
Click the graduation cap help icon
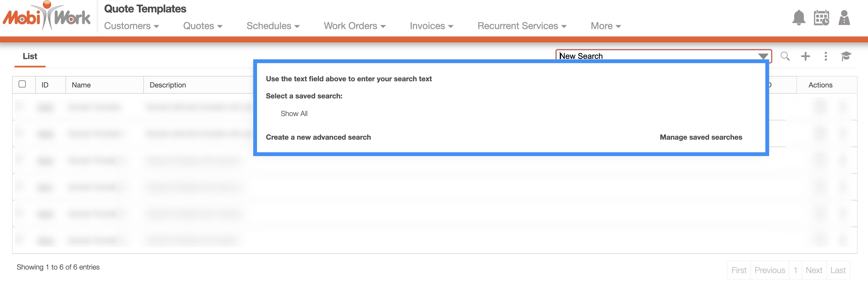846,56
